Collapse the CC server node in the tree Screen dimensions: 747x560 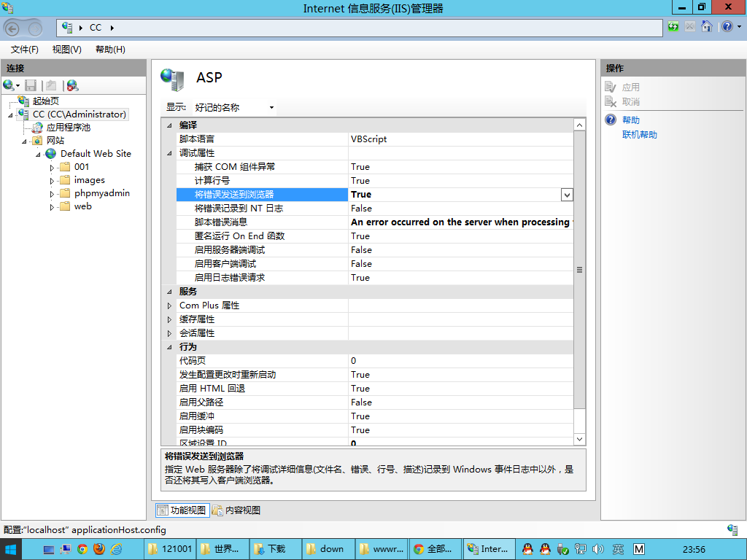tap(10, 115)
